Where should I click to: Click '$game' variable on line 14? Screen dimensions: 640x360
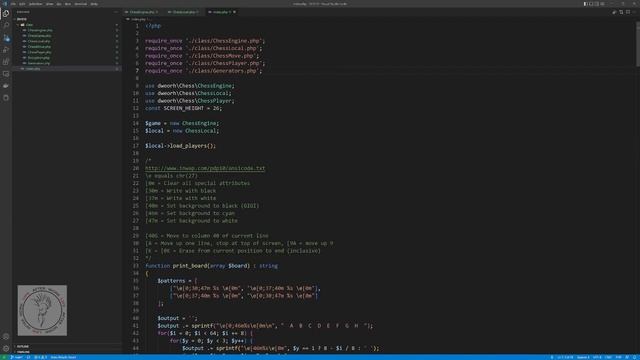point(153,123)
